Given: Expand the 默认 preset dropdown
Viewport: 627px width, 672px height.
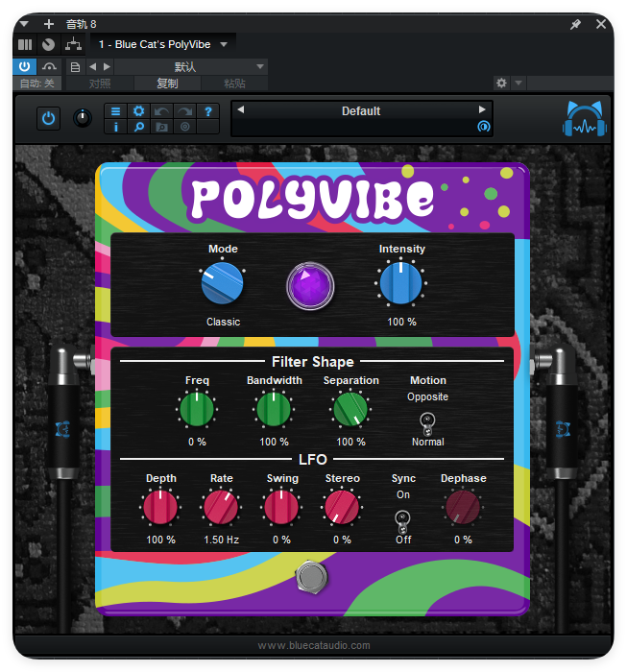Looking at the screenshot, I should coord(259,67).
